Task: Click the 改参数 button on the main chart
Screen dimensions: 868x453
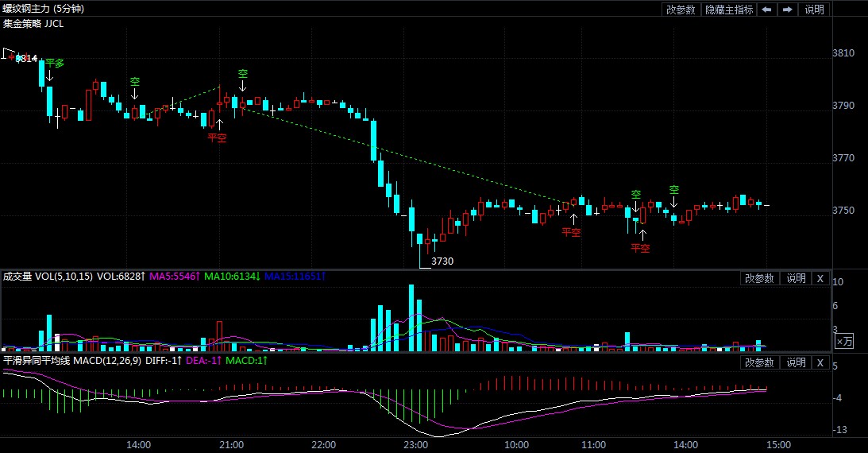Action: coord(681,10)
